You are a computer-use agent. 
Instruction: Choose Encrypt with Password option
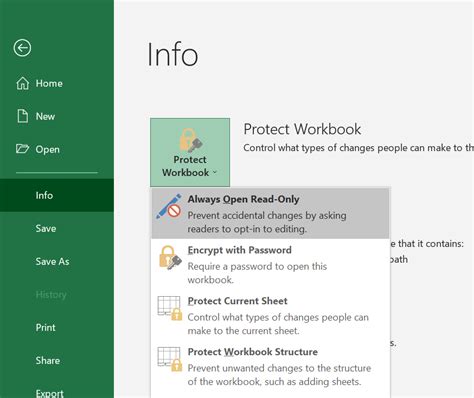pos(270,264)
